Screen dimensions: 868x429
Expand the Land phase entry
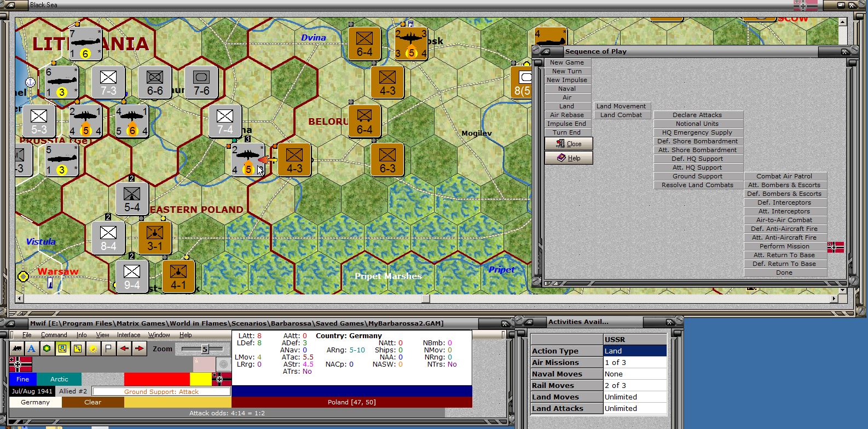[567, 106]
